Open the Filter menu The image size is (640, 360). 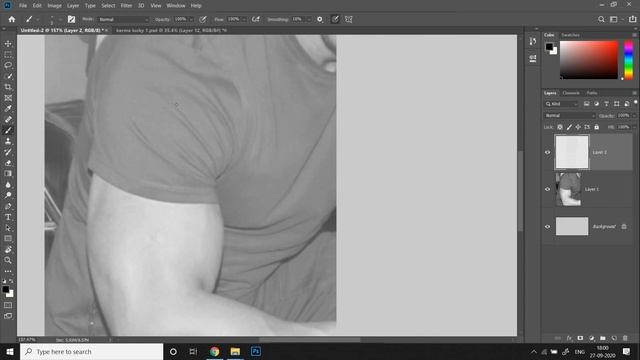click(x=126, y=6)
